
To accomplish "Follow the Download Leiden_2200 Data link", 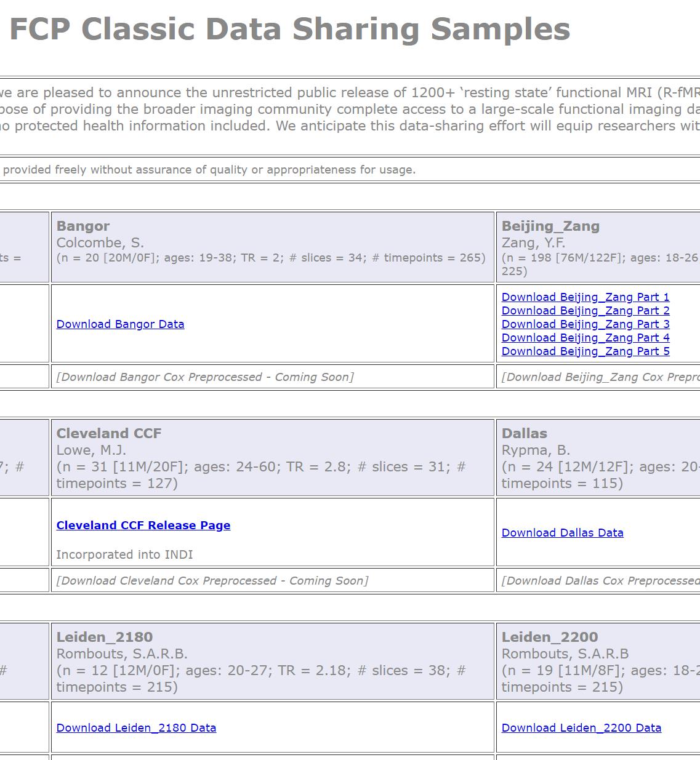I will (581, 728).
